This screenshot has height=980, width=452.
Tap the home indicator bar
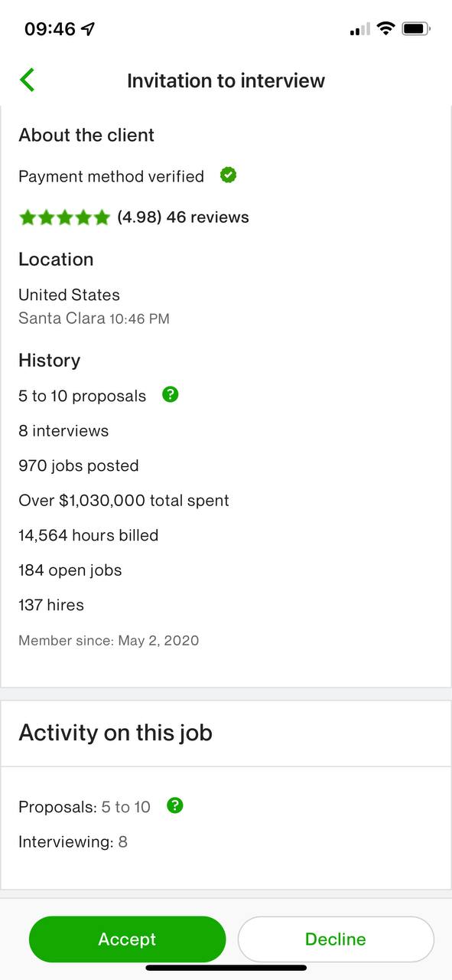[x=226, y=968]
